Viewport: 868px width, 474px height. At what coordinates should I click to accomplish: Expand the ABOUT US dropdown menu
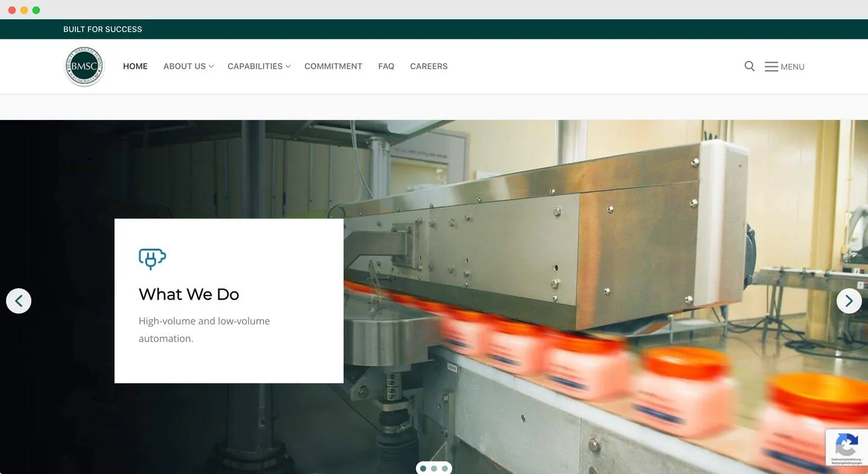188,66
